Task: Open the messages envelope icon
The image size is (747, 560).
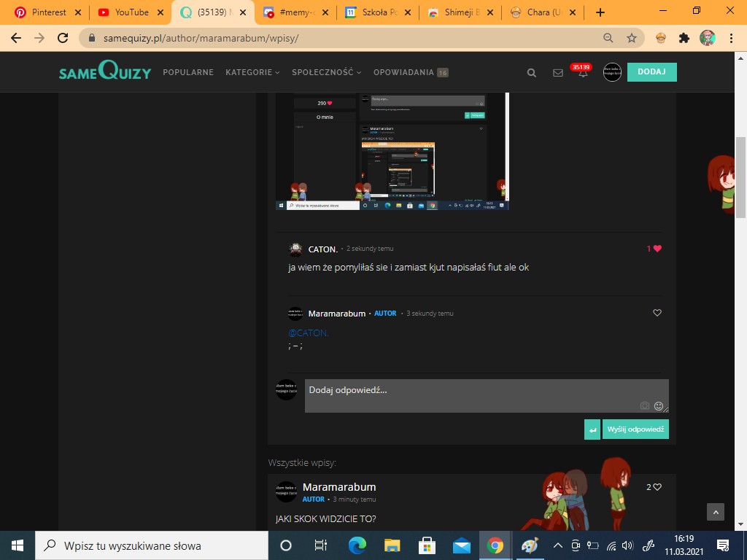Action: click(x=558, y=73)
